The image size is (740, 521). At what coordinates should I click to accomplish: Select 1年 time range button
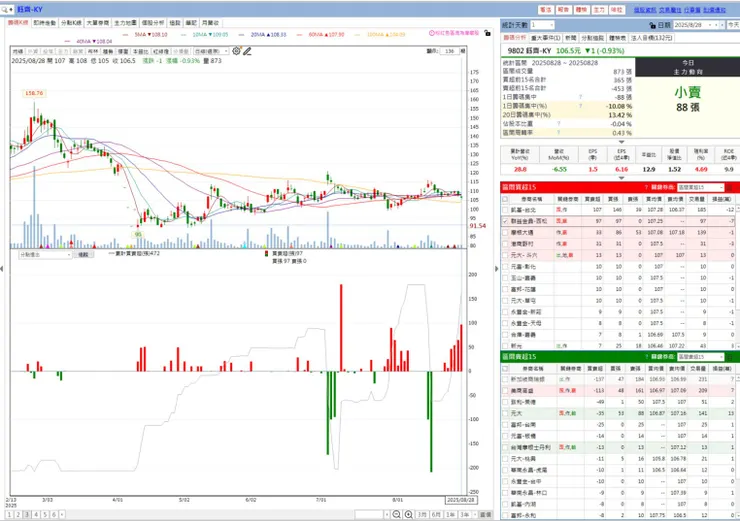tap(450, 514)
